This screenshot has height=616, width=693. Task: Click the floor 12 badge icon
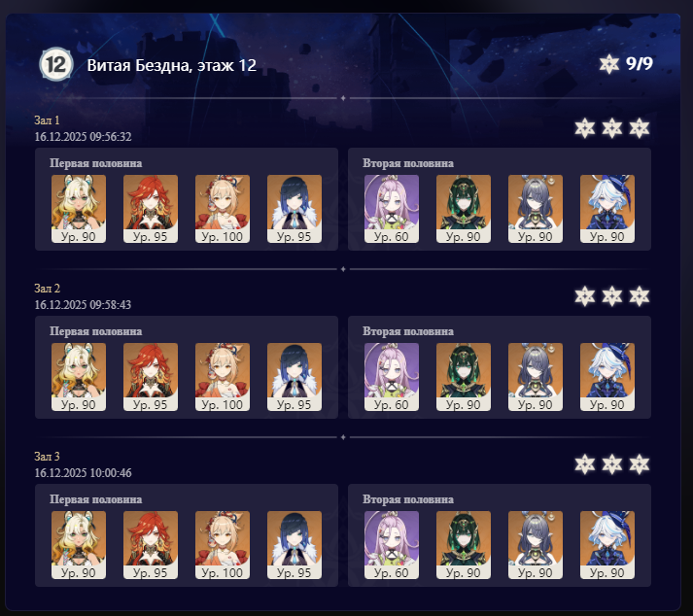[x=55, y=64]
